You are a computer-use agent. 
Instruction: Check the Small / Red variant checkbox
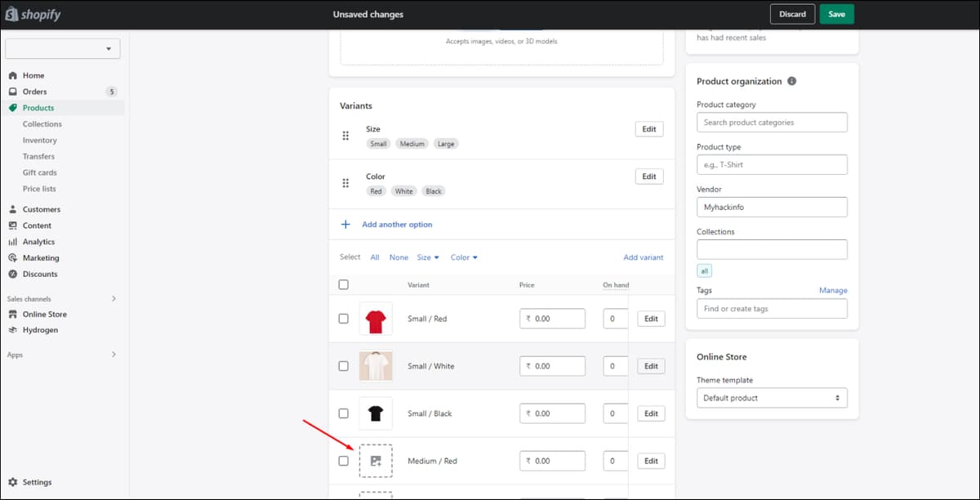click(343, 319)
